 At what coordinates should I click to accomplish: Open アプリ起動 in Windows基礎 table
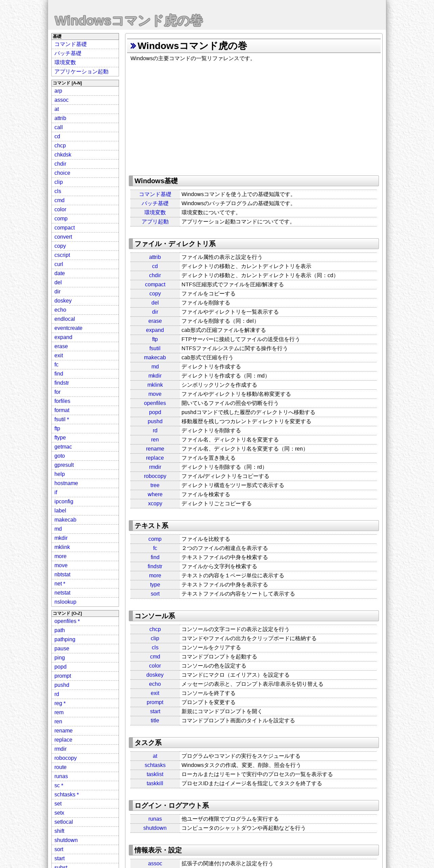(155, 222)
